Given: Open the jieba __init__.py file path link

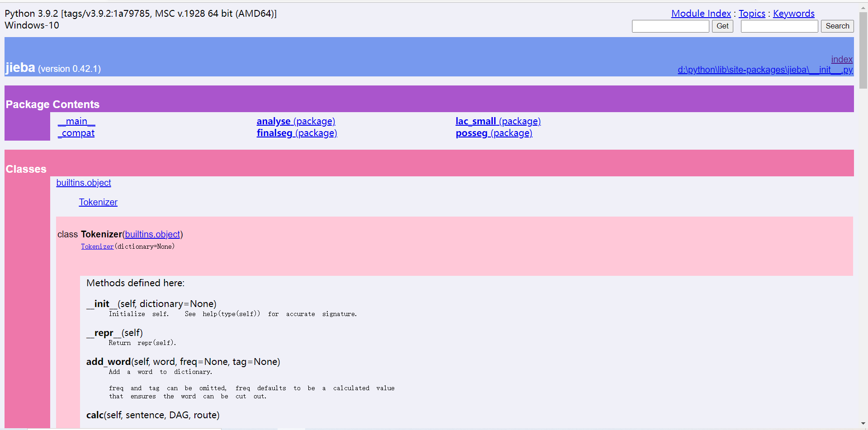Looking at the screenshot, I should [x=765, y=70].
